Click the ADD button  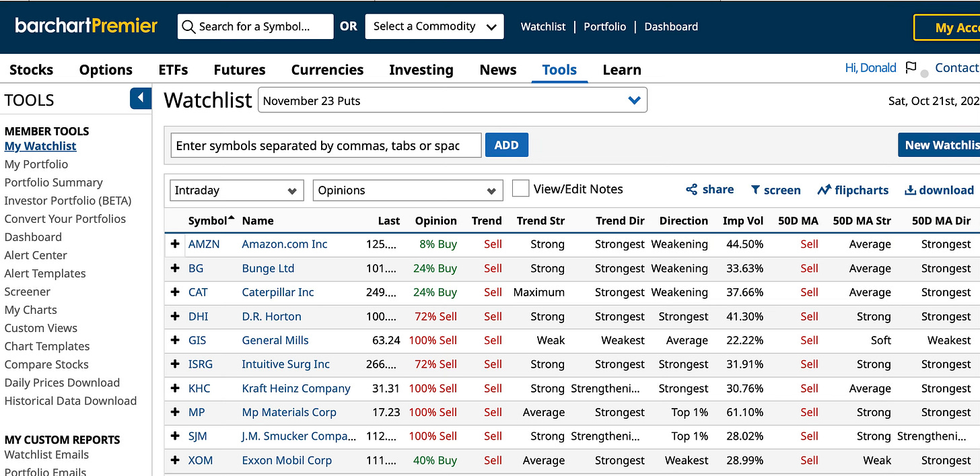506,145
